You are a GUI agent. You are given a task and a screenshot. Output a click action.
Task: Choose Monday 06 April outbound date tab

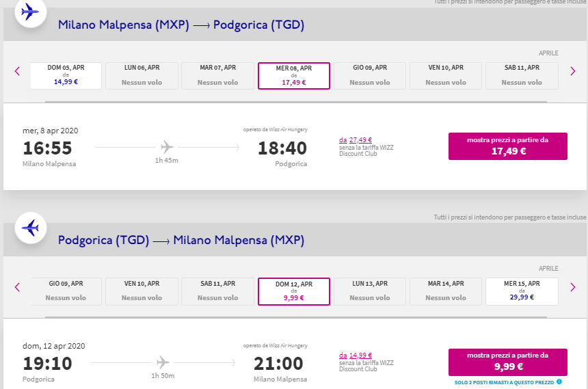[142, 75]
